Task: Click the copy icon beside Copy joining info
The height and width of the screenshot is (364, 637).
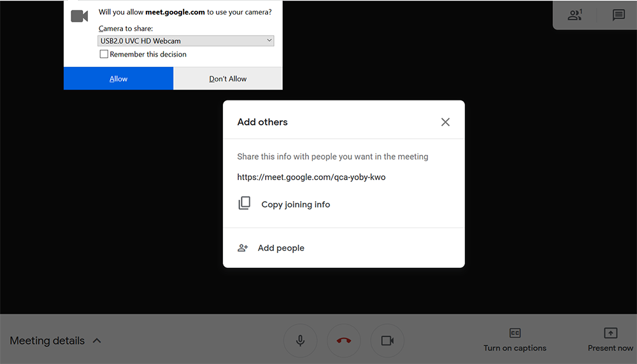Action: 244,203
